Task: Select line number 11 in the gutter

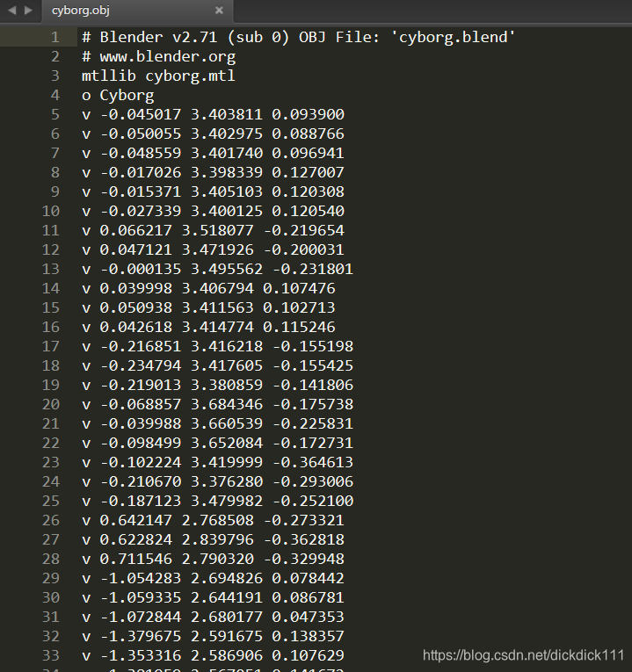Action: click(51, 230)
